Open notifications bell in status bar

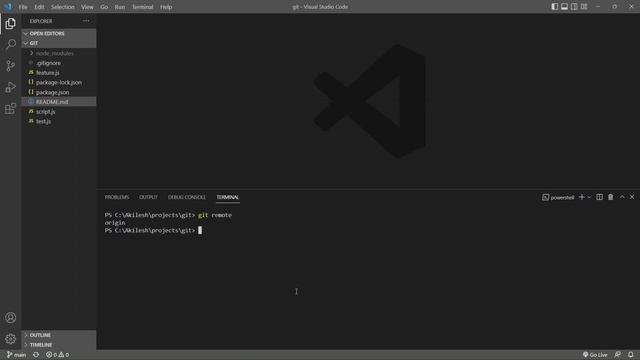coord(631,355)
